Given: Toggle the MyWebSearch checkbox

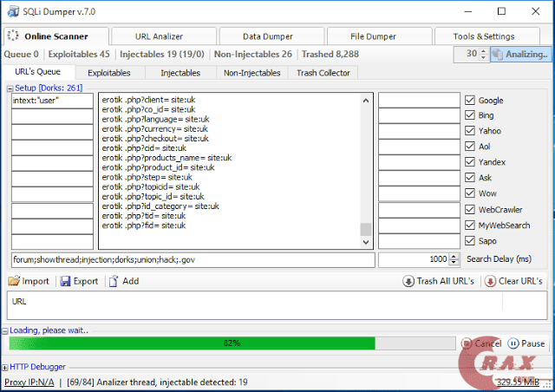Looking at the screenshot, I should tap(470, 225).
